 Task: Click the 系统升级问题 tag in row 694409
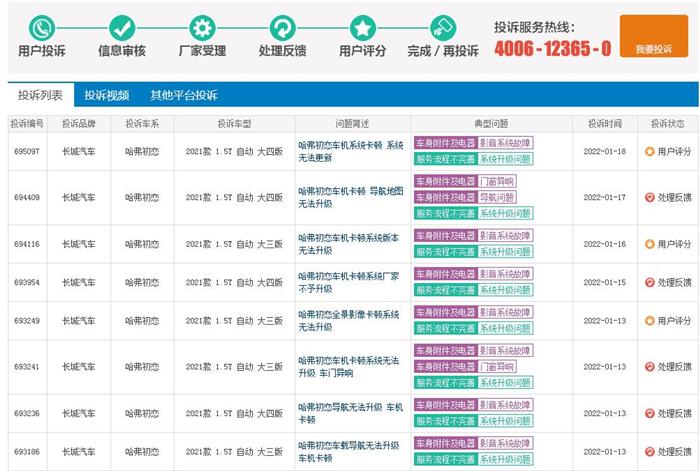coord(505,213)
